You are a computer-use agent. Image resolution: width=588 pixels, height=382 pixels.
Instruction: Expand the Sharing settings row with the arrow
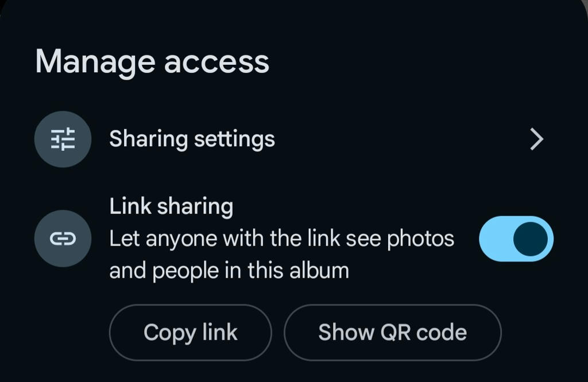click(537, 139)
